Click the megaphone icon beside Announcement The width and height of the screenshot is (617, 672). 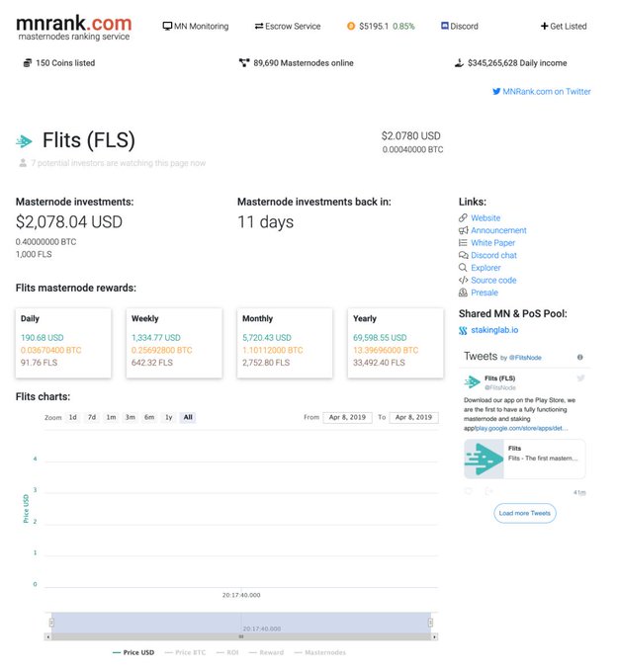click(463, 230)
